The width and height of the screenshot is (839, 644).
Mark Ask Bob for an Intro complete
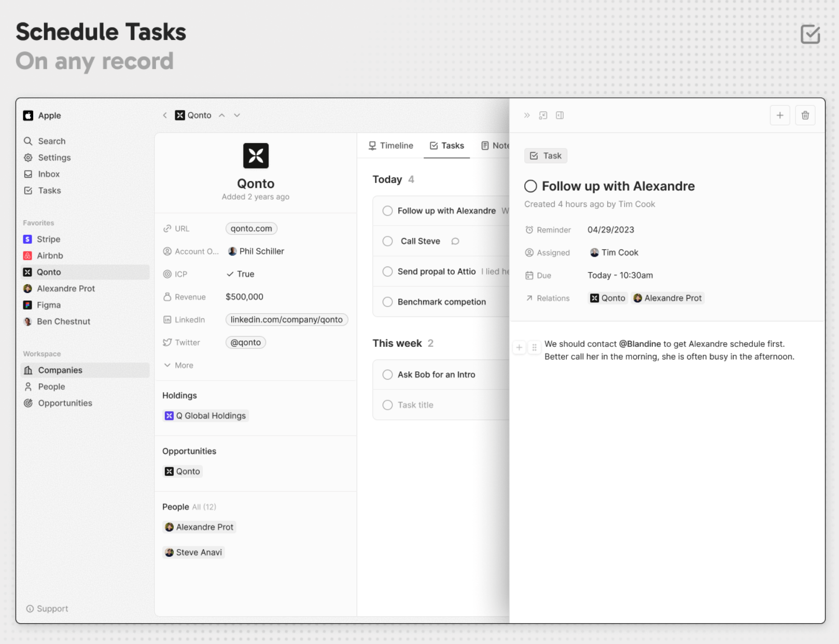pos(387,375)
